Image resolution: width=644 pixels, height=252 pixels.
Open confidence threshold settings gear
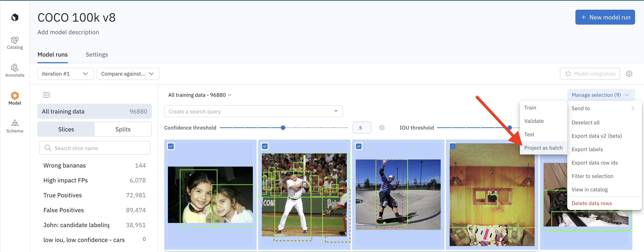tap(381, 128)
